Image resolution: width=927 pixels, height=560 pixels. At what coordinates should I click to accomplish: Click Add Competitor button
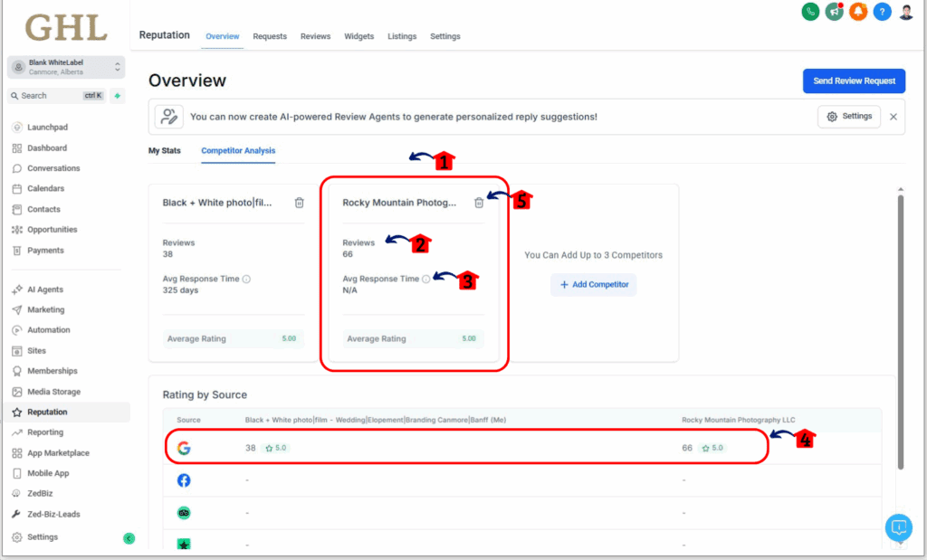594,285
